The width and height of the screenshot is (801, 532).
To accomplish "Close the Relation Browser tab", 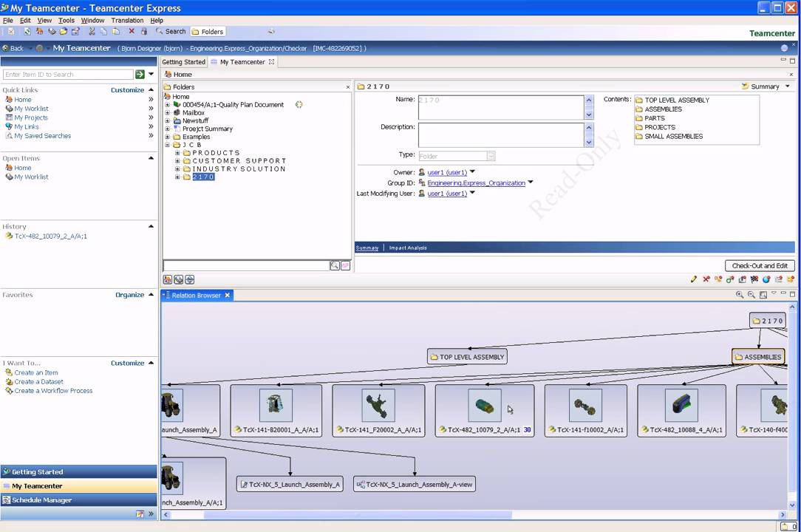I will click(x=228, y=295).
